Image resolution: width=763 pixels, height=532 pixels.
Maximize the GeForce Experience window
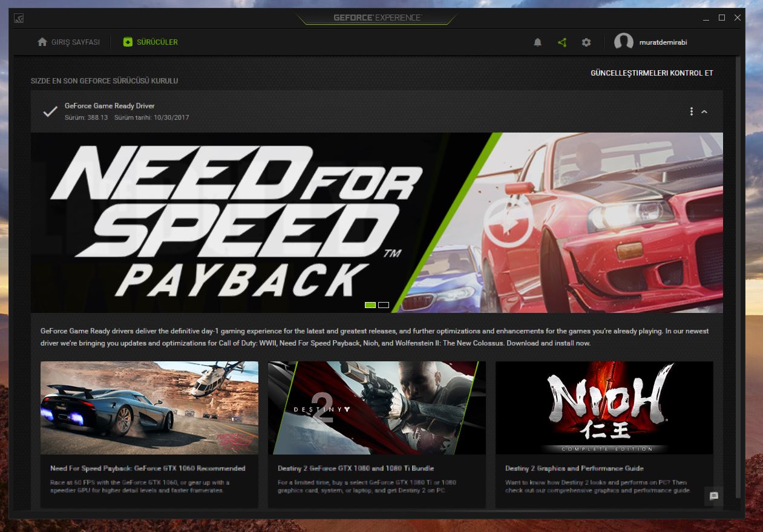pos(722,18)
